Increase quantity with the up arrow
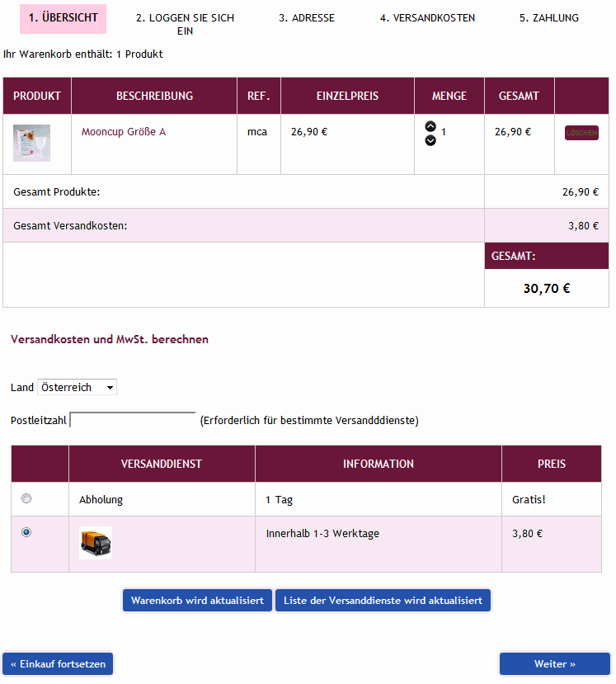This screenshot has width=616, height=684. (x=430, y=126)
